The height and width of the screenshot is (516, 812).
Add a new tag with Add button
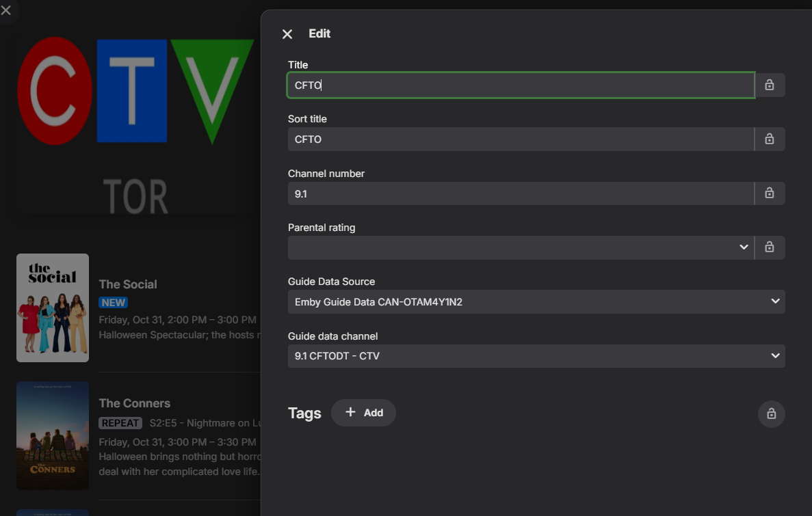(363, 413)
